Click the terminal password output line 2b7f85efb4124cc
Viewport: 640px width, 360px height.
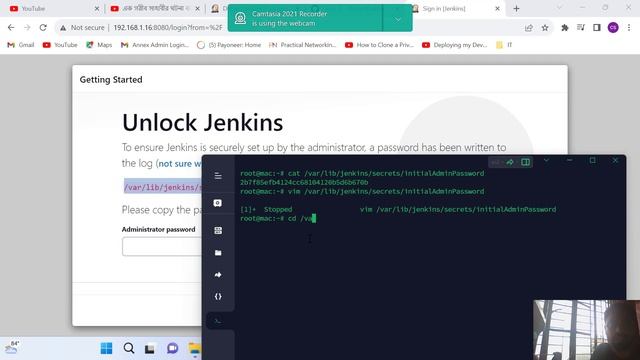coord(304,182)
